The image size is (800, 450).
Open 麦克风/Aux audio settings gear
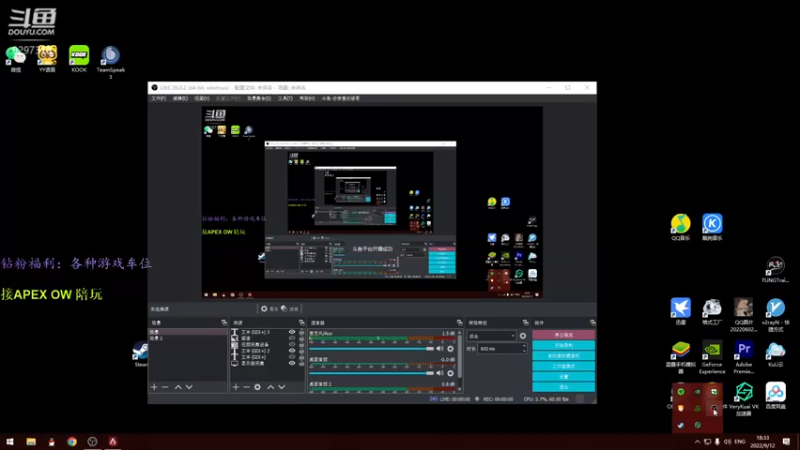pyautogui.click(x=451, y=348)
